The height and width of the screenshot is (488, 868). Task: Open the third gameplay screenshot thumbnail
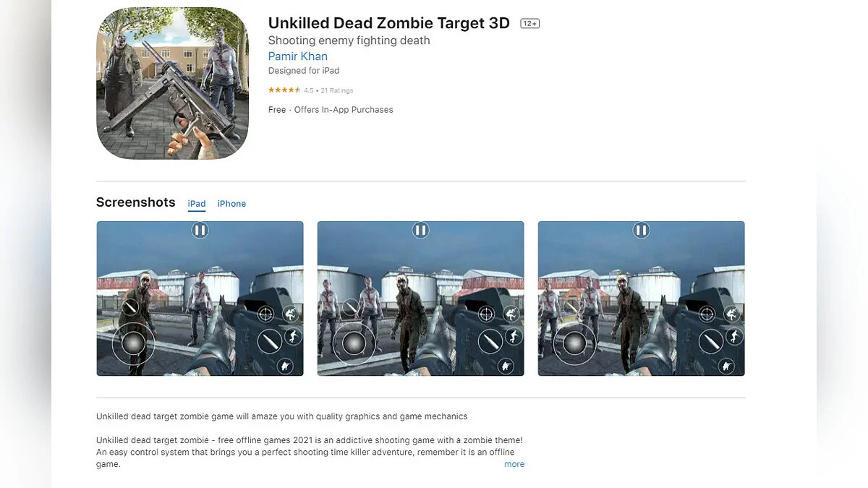(641, 299)
